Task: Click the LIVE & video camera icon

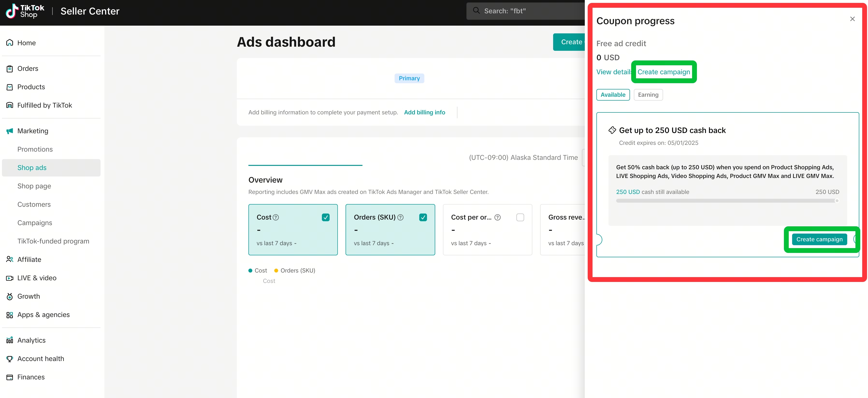Action: tap(10, 278)
